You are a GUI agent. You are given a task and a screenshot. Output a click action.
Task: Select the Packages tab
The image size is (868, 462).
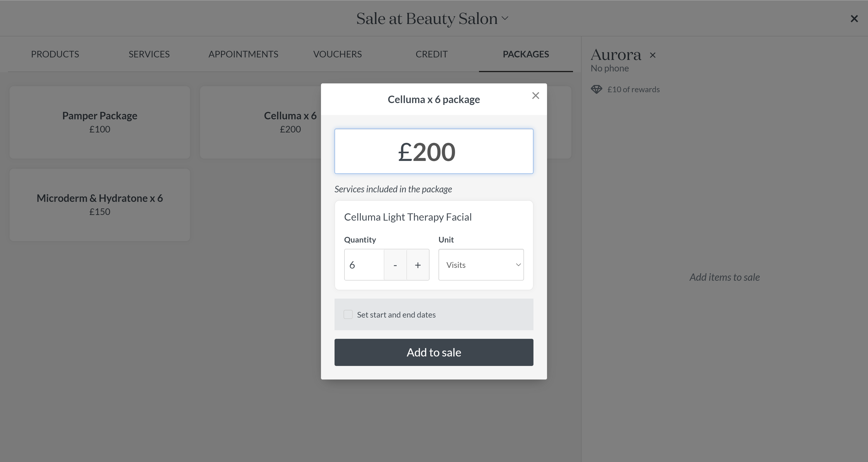tap(526, 54)
